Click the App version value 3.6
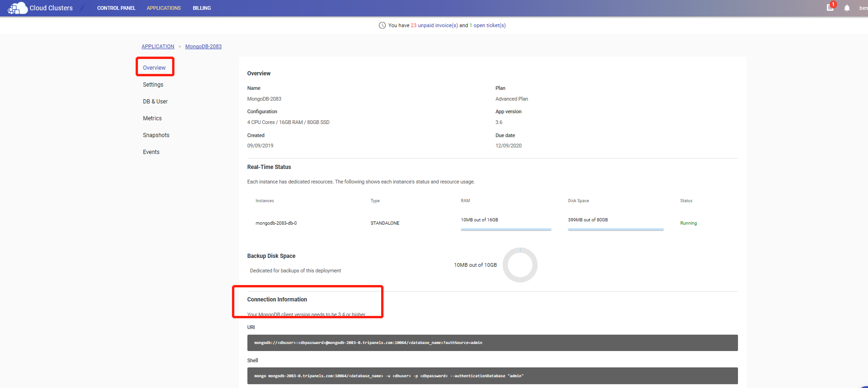The image size is (868, 388). tap(499, 122)
